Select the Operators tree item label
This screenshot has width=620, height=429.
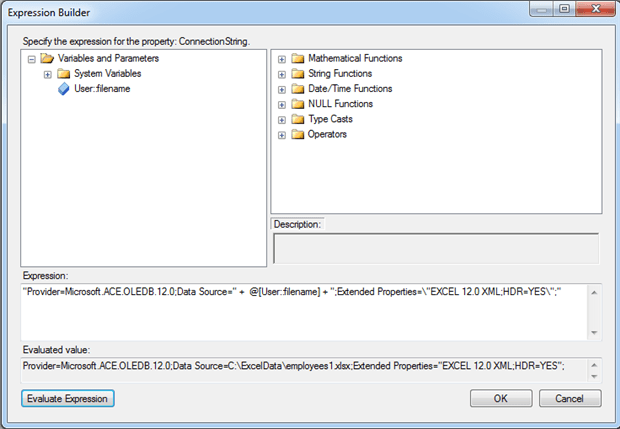[x=327, y=134]
